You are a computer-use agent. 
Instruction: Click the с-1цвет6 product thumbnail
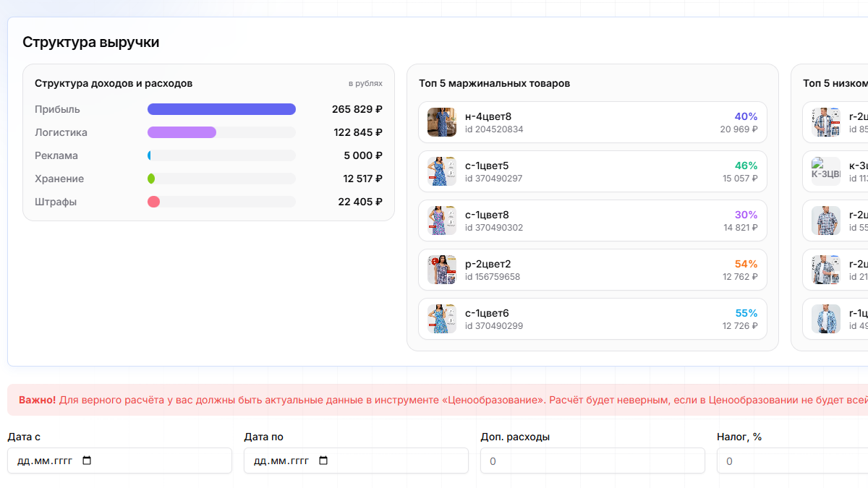(442, 319)
